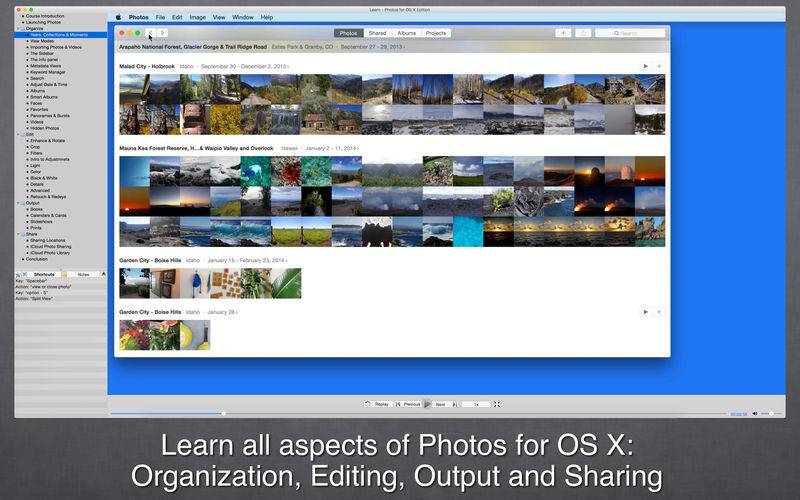Click the plus icon for Malad City moment
The image size is (800, 500).
tap(659, 66)
